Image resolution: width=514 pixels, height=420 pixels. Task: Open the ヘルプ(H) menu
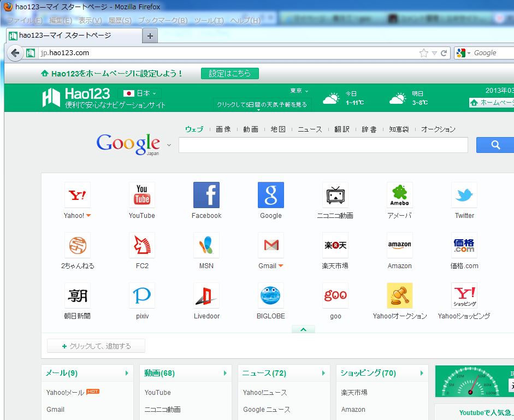tap(245, 21)
